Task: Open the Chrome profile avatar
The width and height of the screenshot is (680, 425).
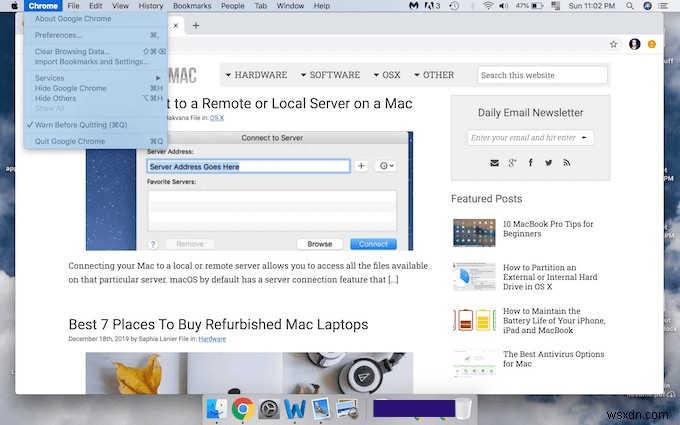Action: pos(634,44)
